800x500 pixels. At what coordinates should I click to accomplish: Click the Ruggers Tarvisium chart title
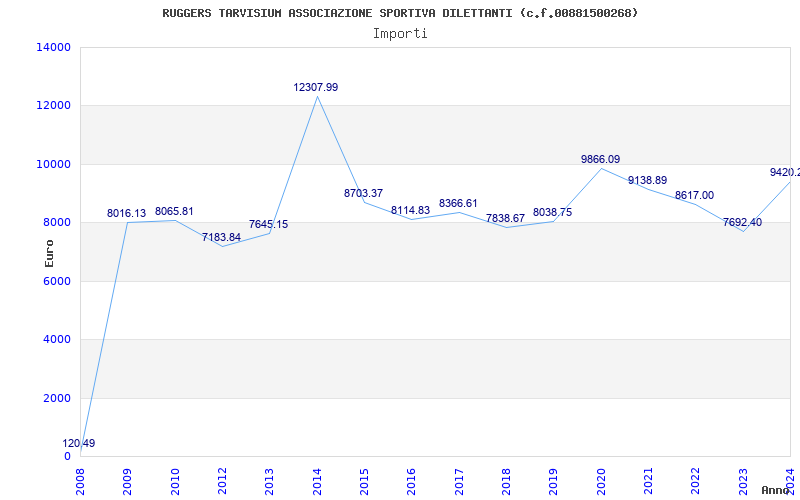(x=400, y=13)
